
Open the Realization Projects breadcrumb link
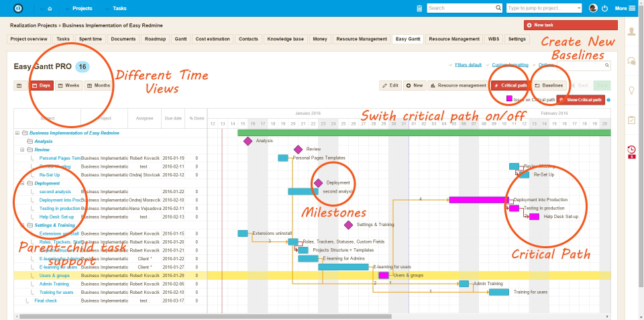point(34,25)
